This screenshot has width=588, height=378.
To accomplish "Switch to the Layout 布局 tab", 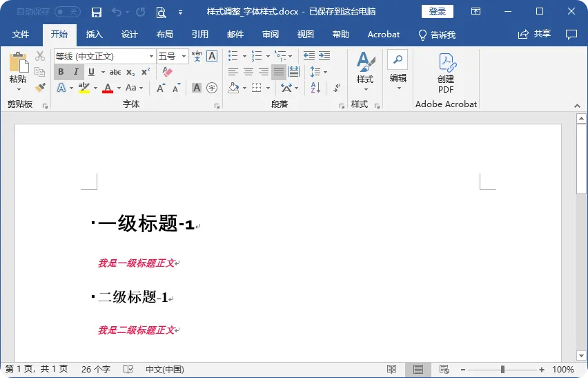I will [165, 35].
